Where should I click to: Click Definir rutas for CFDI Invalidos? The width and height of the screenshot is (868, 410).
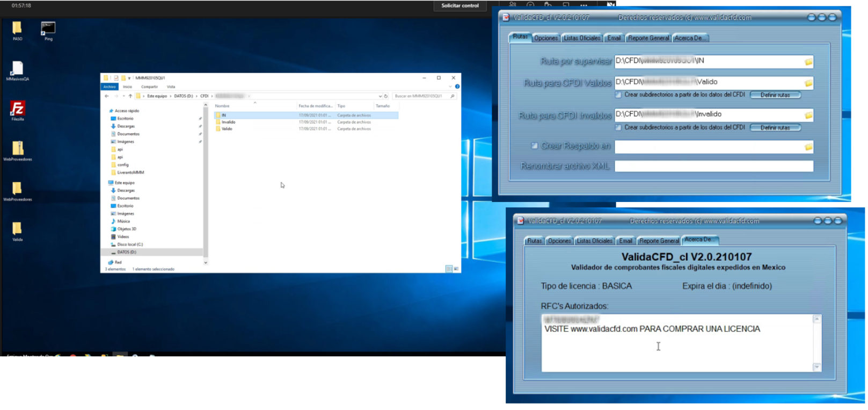(x=775, y=127)
